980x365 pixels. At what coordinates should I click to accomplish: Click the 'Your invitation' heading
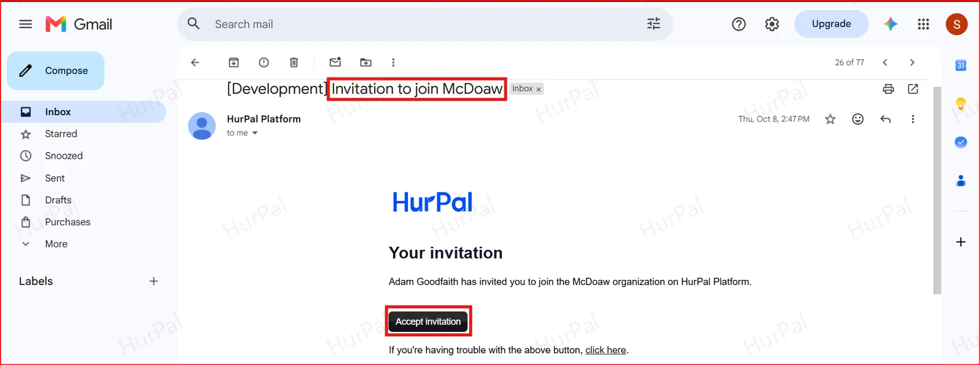[446, 253]
